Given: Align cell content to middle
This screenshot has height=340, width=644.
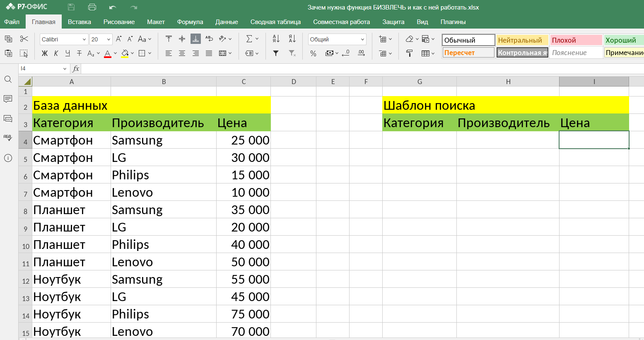Looking at the screenshot, I should point(182,39).
